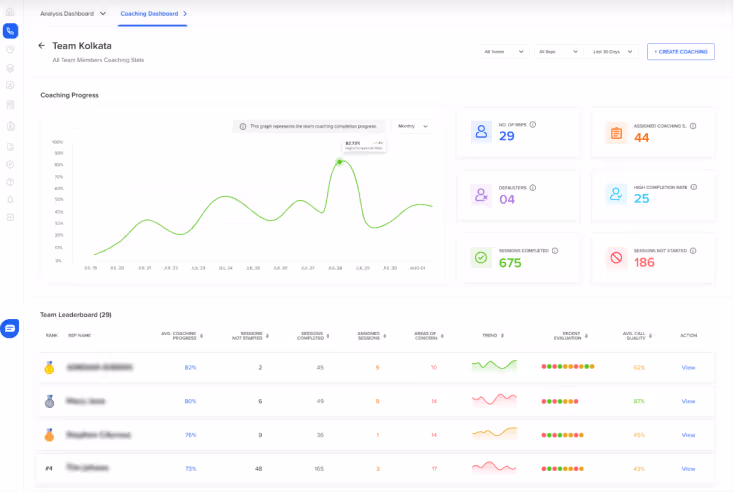Image resolution: width=734 pixels, height=492 pixels.
Task: Open the All Teams filter dropdown
Action: (504, 51)
